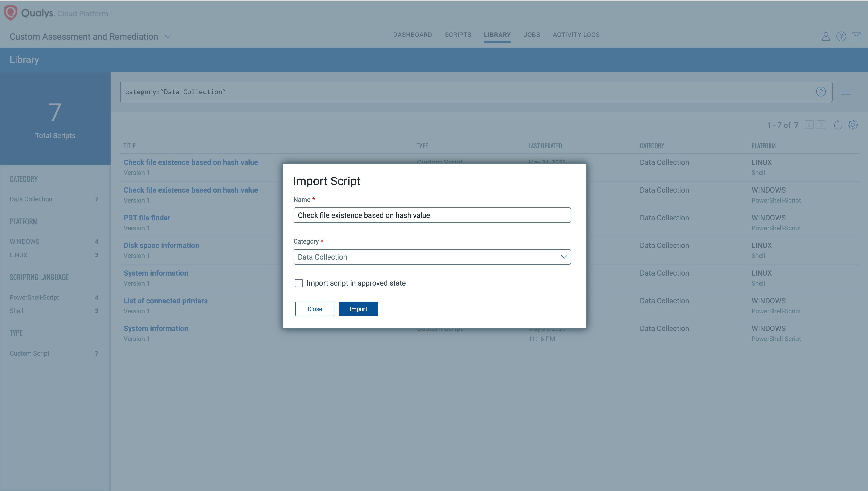Go to next page arrow
The image size is (868, 491).
pos(821,125)
